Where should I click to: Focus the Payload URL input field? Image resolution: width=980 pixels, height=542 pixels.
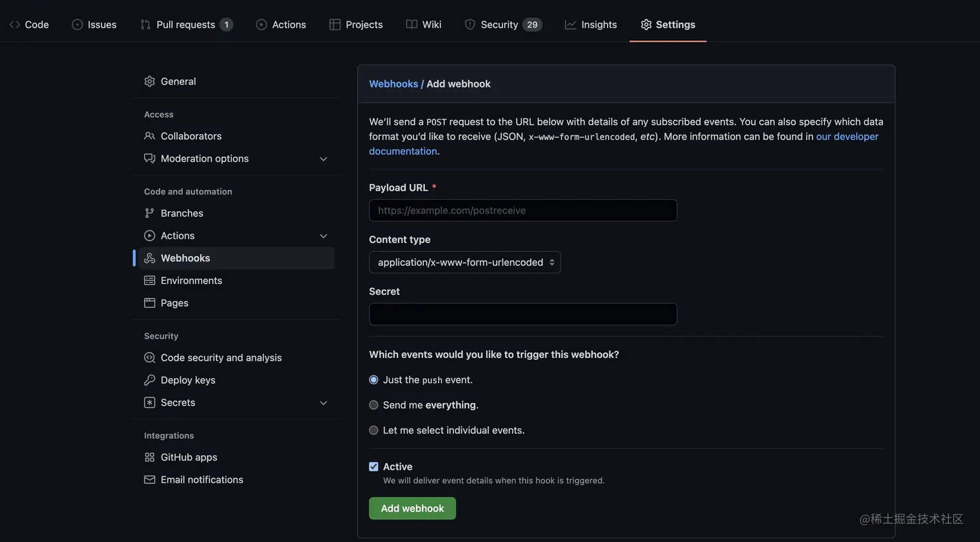[522, 211]
